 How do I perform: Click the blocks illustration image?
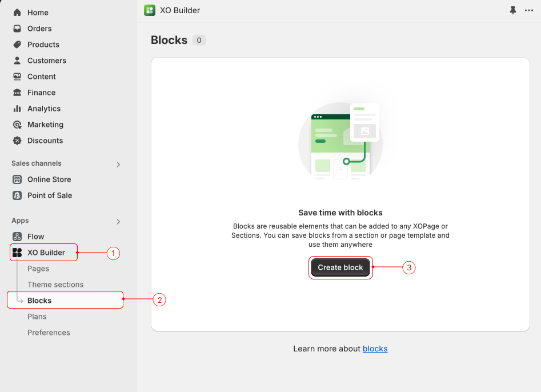click(x=340, y=141)
